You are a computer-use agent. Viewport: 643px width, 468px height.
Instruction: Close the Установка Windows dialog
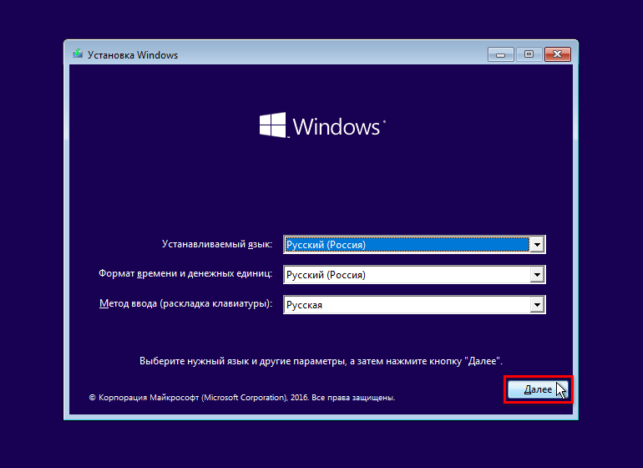tap(557, 55)
